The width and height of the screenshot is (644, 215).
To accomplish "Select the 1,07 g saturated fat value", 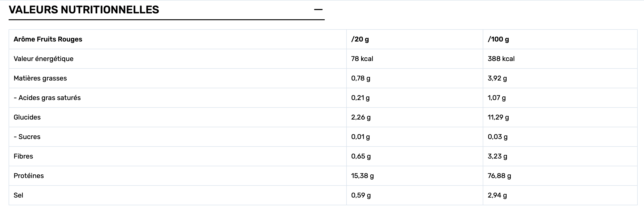I will [x=496, y=98].
